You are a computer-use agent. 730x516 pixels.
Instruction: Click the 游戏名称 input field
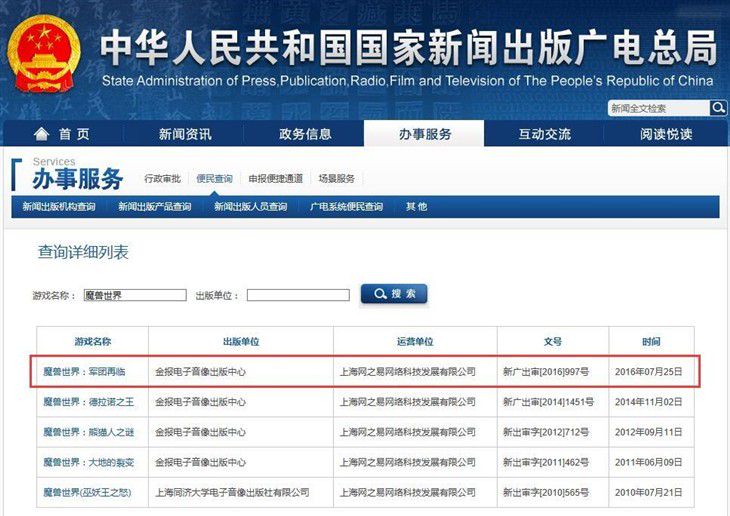(x=135, y=295)
